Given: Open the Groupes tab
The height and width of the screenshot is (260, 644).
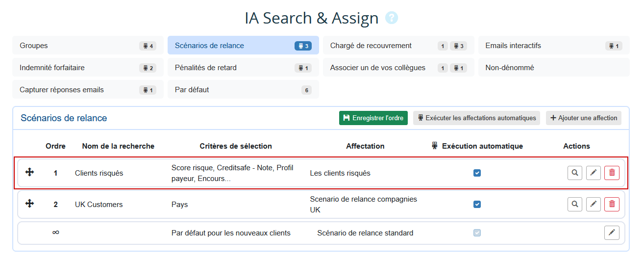Looking at the screenshot, I should click(x=88, y=46).
